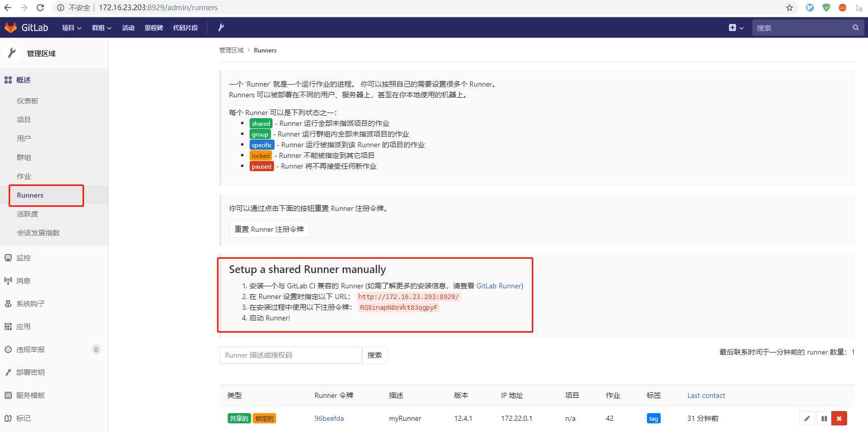Expand the 项目 dropdown in navbar
The height and width of the screenshot is (432, 868).
72,28
